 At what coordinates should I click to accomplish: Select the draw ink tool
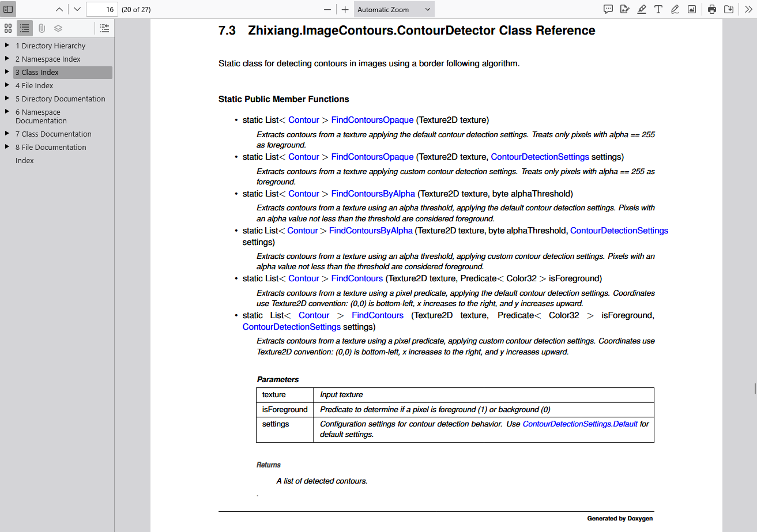point(675,9)
